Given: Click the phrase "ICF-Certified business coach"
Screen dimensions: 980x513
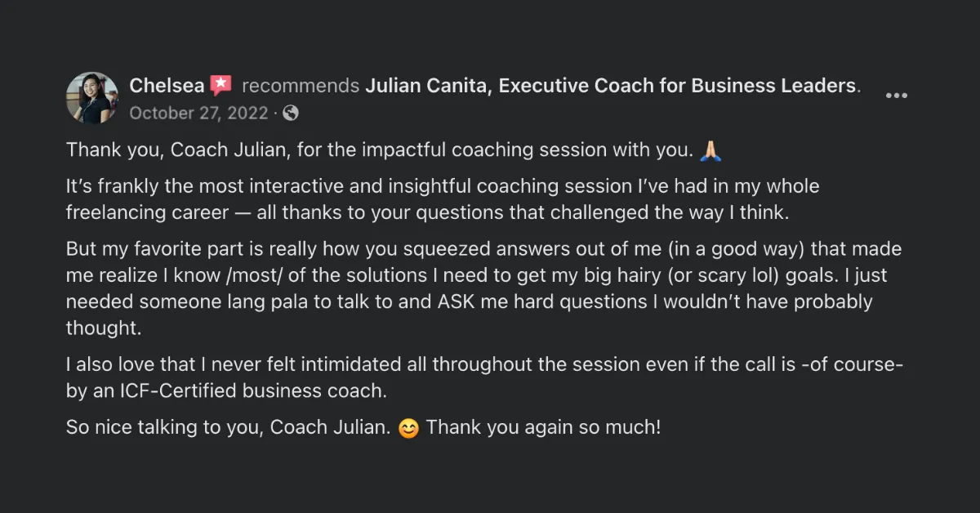Looking at the screenshot, I should (252, 390).
